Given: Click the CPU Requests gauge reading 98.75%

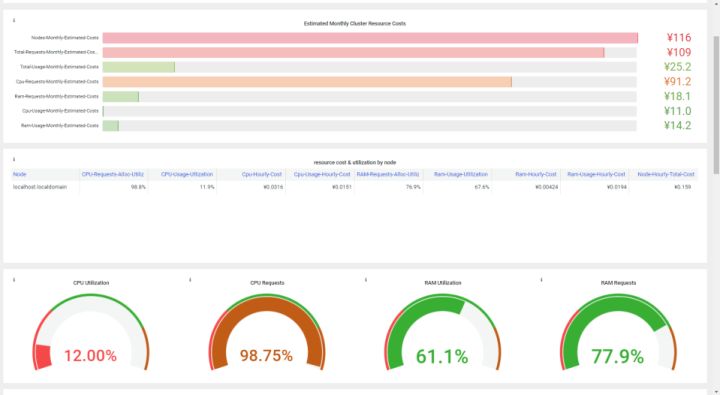Looking at the screenshot, I should pyautogui.click(x=267, y=332).
